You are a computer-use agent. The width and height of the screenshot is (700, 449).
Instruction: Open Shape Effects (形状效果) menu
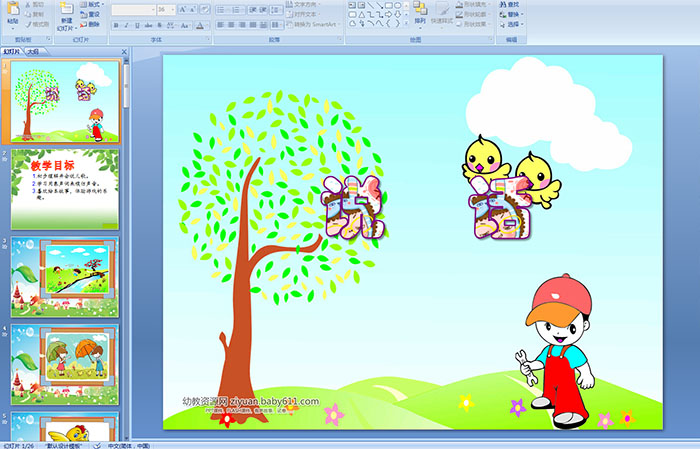point(472,24)
